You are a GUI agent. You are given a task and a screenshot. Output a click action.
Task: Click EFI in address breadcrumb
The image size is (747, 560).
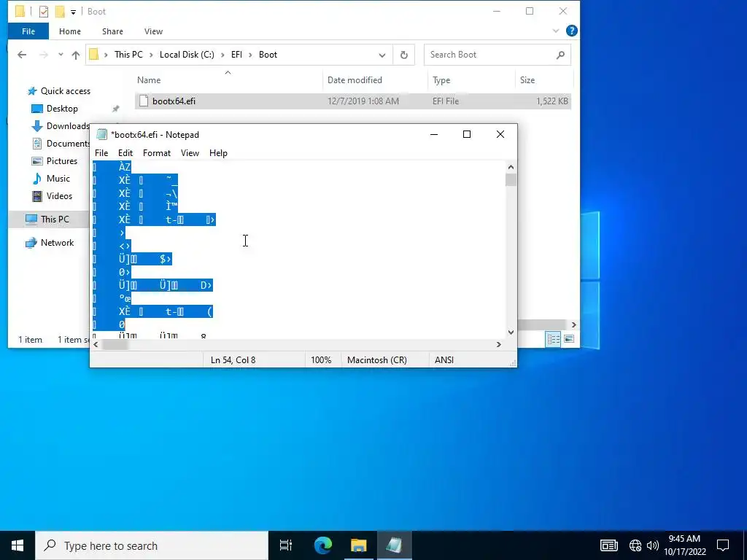pyautogui.click(x=237, y=55)
